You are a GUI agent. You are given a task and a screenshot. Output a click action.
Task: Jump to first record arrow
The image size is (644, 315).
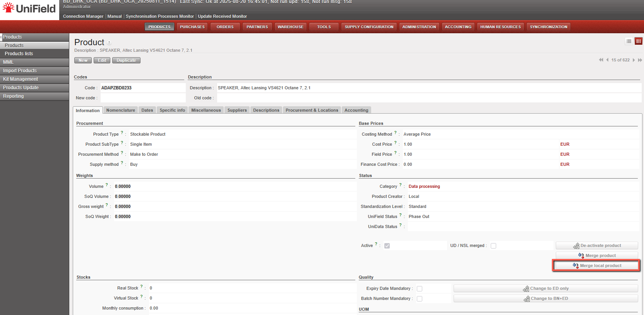coord(601,60)
